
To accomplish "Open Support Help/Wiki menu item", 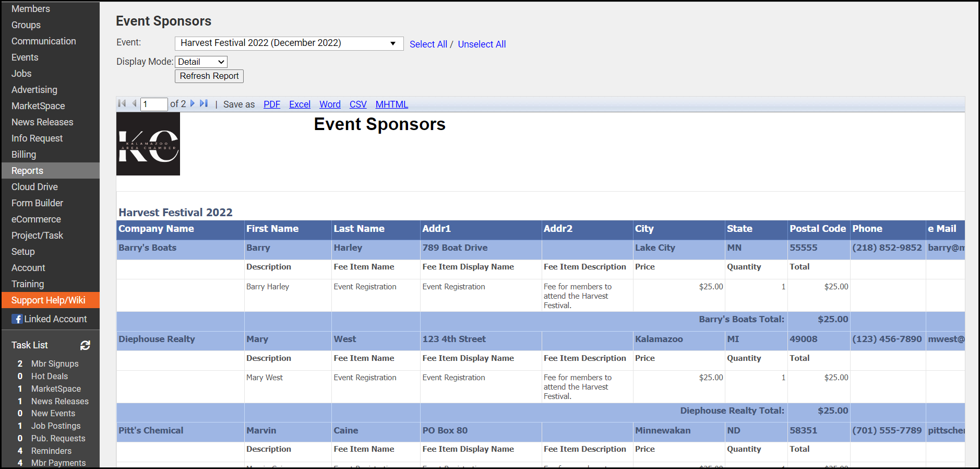I will tap(49, 300).
